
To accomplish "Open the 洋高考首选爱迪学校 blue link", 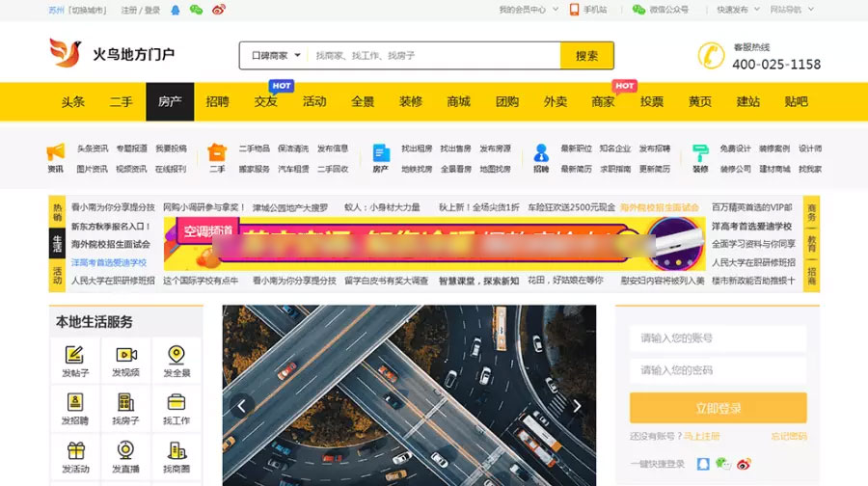I will (109, 262).
